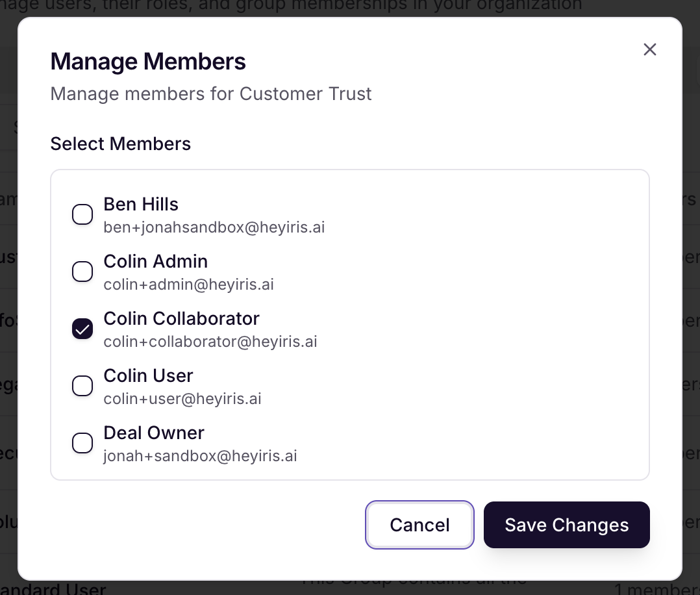
Task: Check the Colin User checkbox
Action: tap(82, 386)
